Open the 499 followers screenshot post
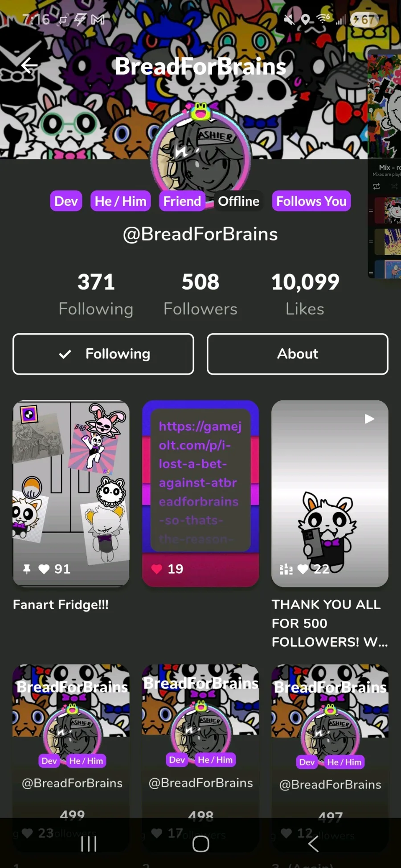Image resolution: width=401 pixels, height=868 pixels. coord(71,757)
